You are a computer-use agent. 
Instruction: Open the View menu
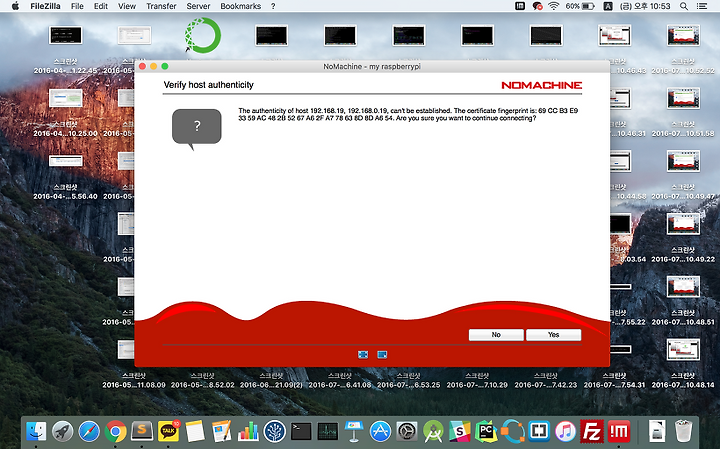click(127, 6)
